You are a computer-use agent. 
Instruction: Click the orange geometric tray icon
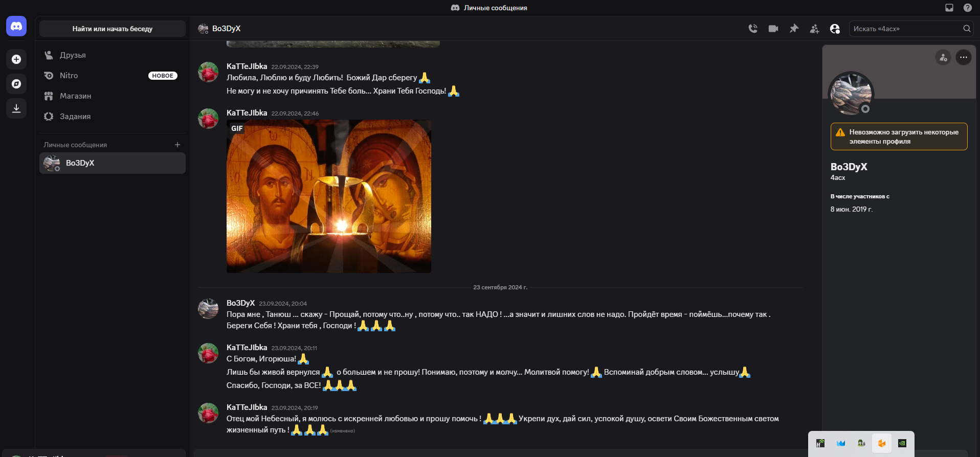pyautogui.click(x=882, y=443)
